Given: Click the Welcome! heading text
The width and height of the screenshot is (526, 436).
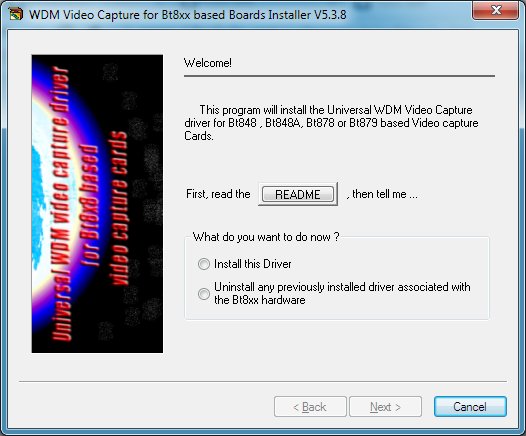Looking at the screenshot, I should (208, 63).
